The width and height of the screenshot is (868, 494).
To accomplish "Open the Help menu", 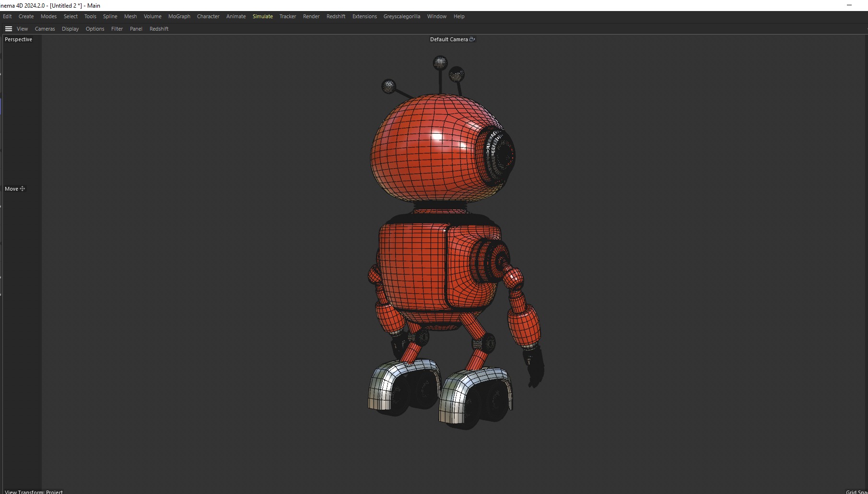I will (x=459, y=16).
